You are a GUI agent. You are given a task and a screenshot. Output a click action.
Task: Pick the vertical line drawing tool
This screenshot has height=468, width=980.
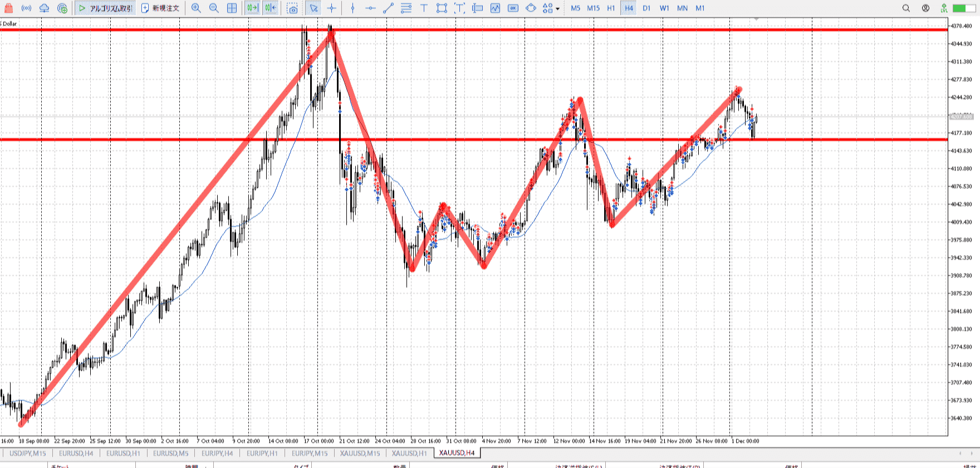pos(352,8)
